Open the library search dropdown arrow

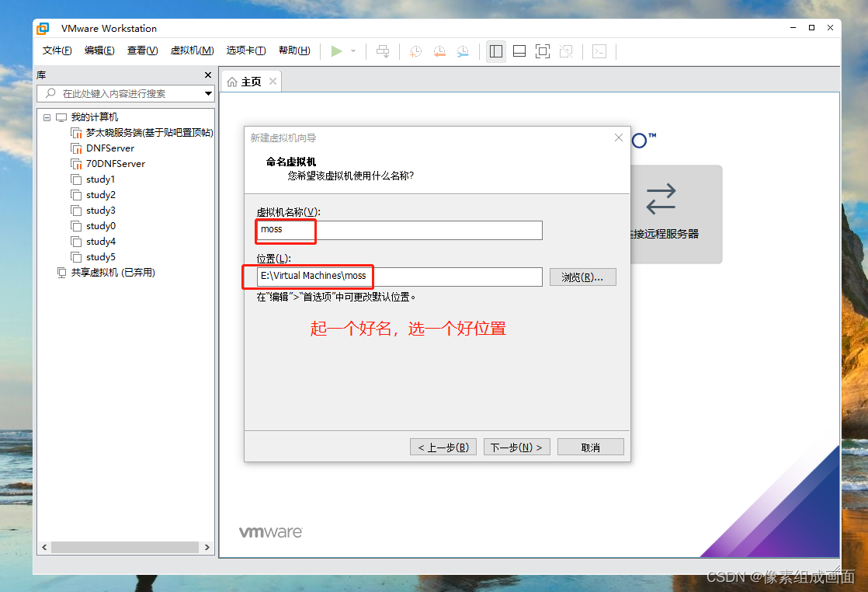pos(208,93)
